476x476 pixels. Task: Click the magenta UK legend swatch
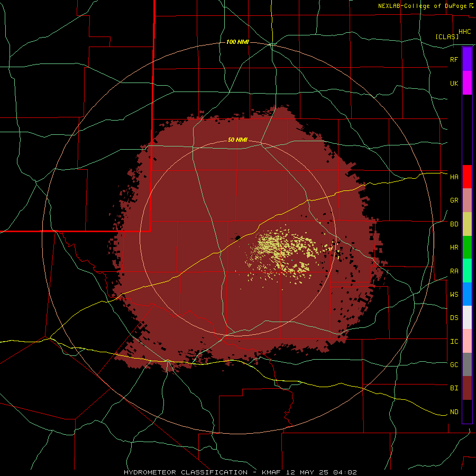(467, 83)
